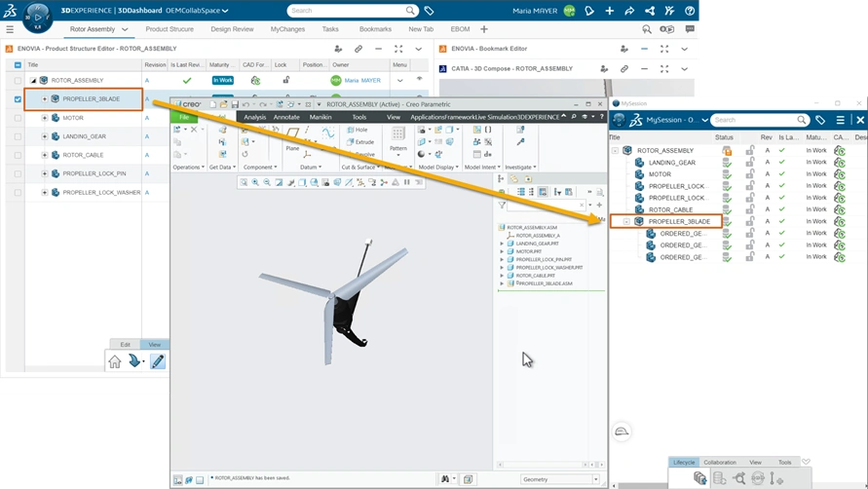Click the horizontal scrollbar under Creo model tree
The width and height of the screenshot is (868, 489).
(543, 465)
